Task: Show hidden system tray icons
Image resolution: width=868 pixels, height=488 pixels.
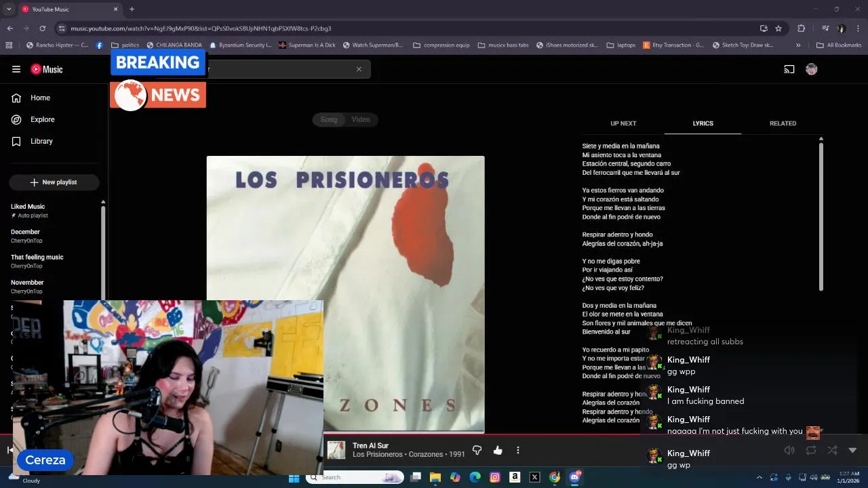Action: 759,477
